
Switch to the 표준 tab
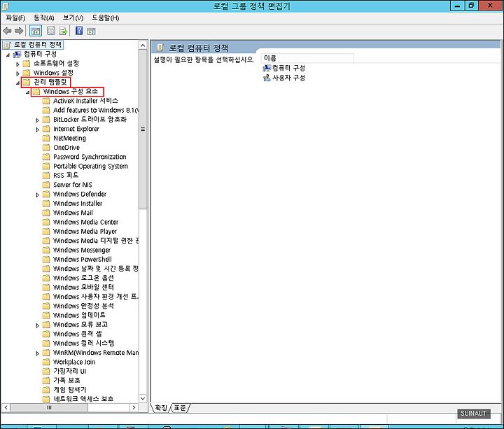180,408
